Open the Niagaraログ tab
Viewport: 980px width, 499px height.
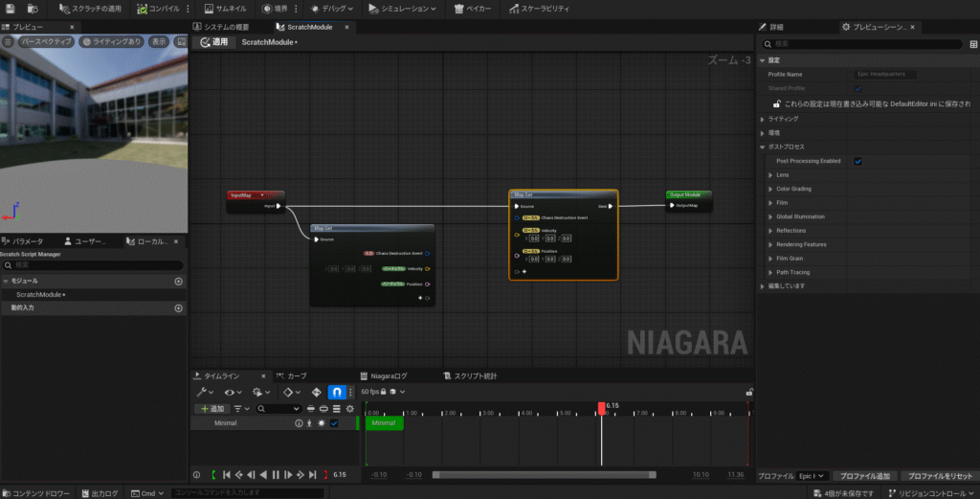[384, 375]
